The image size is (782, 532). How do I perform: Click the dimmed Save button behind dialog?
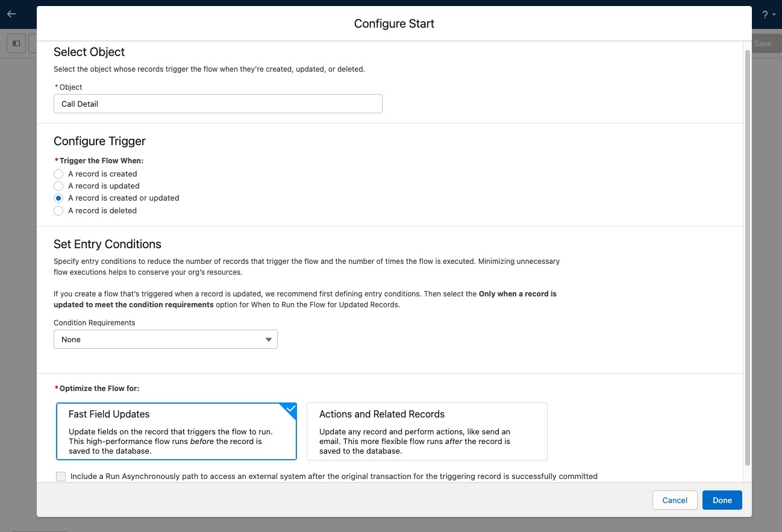coord(762,43)
